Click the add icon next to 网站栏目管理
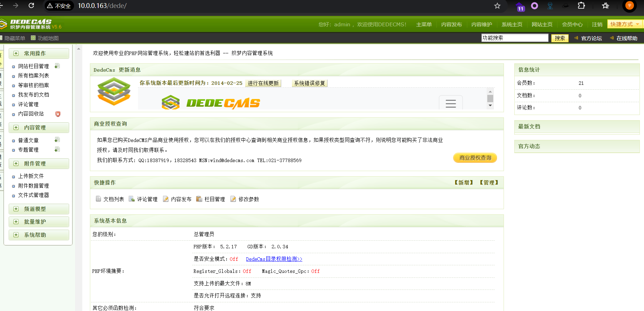 [x=57, y=66]
